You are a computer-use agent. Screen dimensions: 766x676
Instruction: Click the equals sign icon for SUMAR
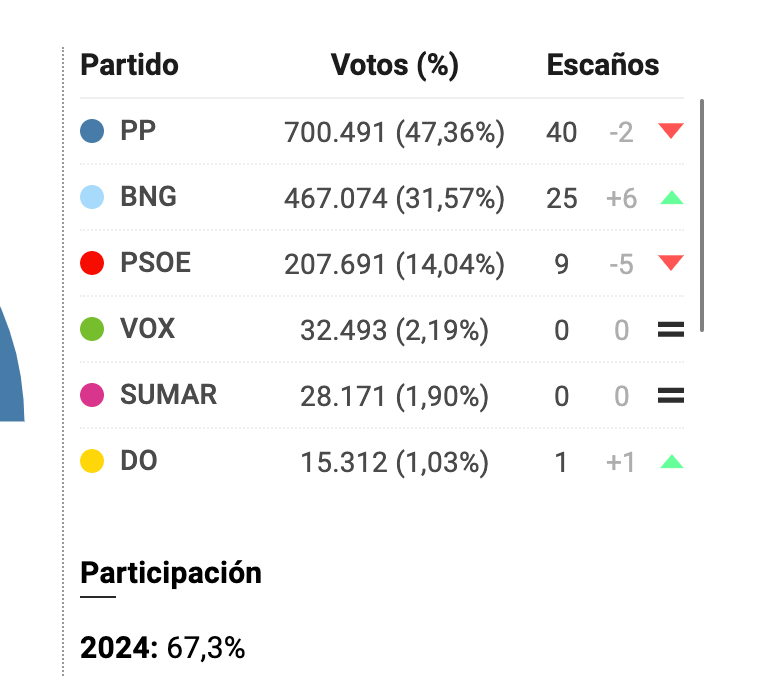click(671, 395)
